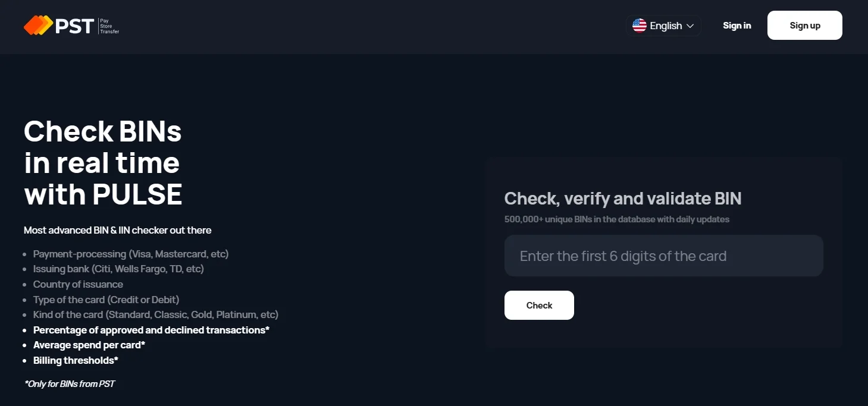Click the 'Check, verify and validate BIN' heading
This screenshot has width=868, height=406.
coord(622,198)
